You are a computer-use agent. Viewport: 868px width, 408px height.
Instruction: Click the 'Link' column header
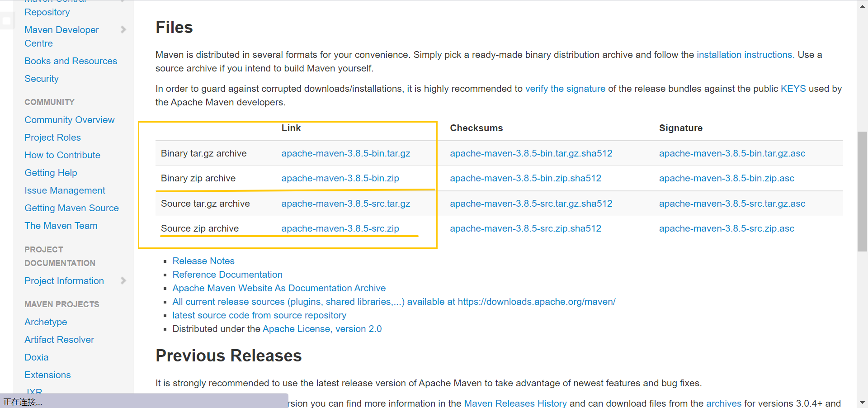click(x=291, y=128)
